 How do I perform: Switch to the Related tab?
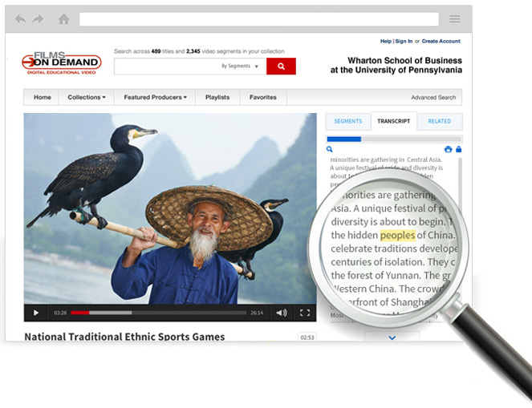[439, 121]
